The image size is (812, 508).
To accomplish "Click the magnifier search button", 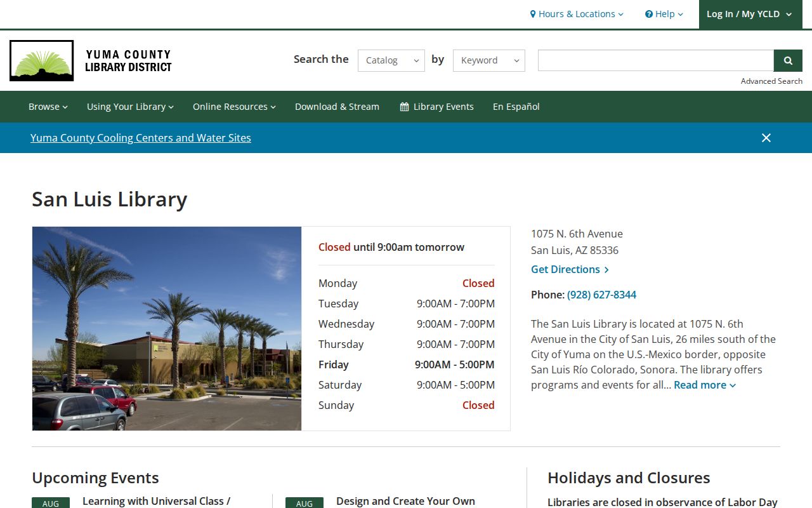I will pos(788,60).
